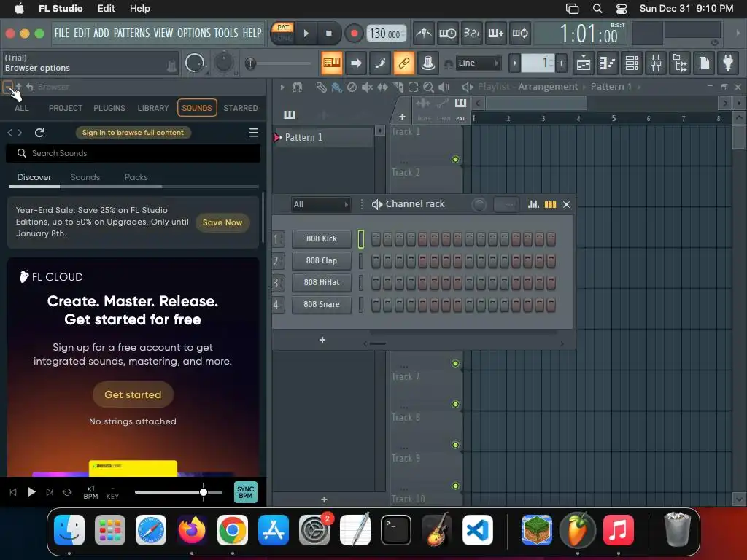
Task: Open the channel rack All filter dropdown
Action: click(320, 204)
